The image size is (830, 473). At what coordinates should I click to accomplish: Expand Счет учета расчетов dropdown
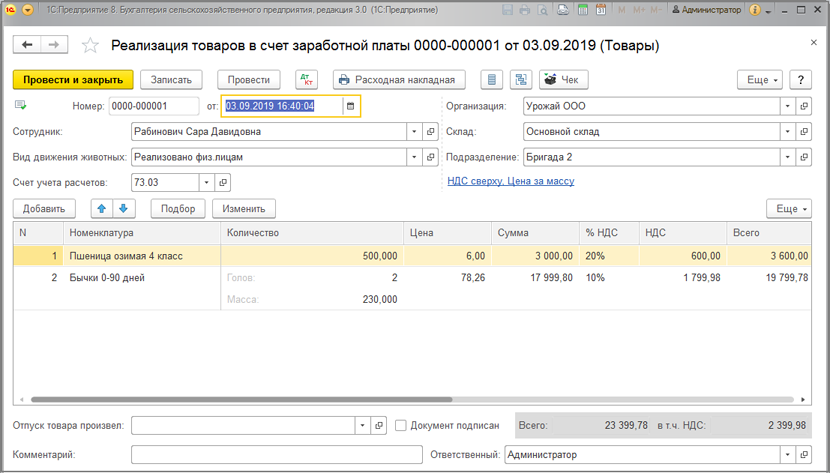click(x=207, y=183)
